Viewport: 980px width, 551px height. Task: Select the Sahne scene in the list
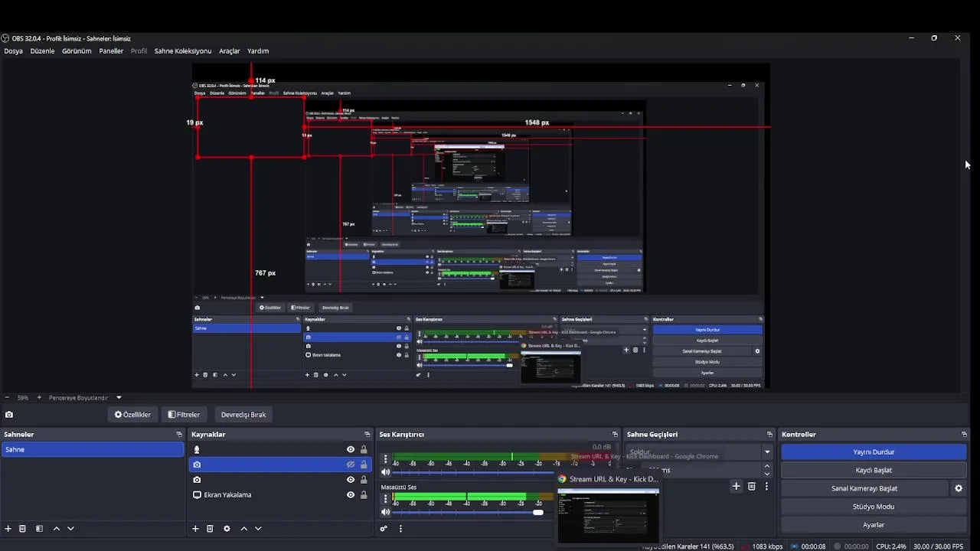click(92, 450)
